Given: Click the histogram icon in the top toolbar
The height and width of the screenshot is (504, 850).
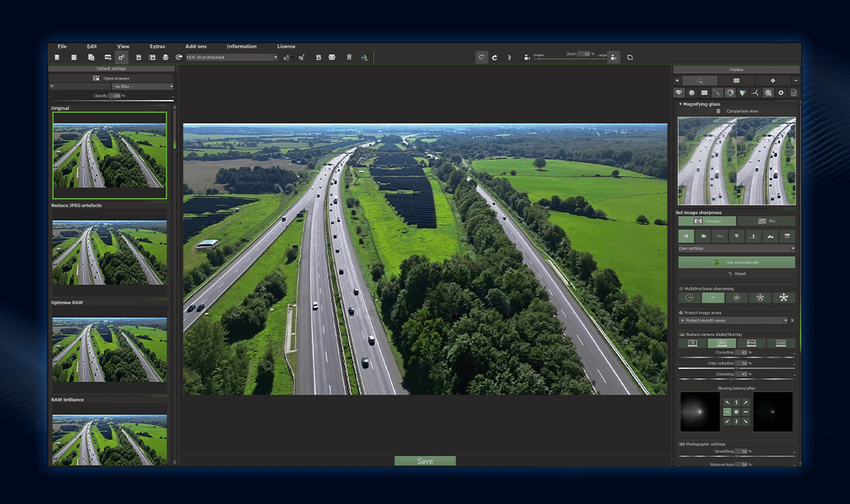Looking at the screenshot, I should coord(364,57).
